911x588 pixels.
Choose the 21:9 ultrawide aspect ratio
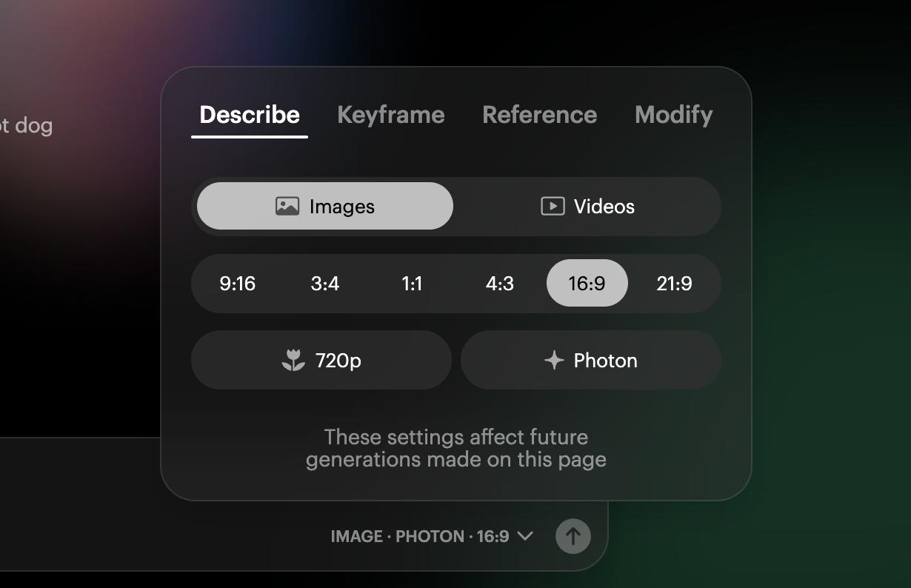[x=675, y=283]
